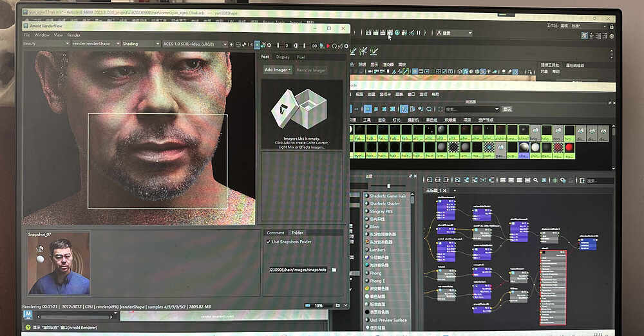Start the render with the red play icon in Arnold RenderView
Screen dimensions: 644x336
click(x=328, y=45)
